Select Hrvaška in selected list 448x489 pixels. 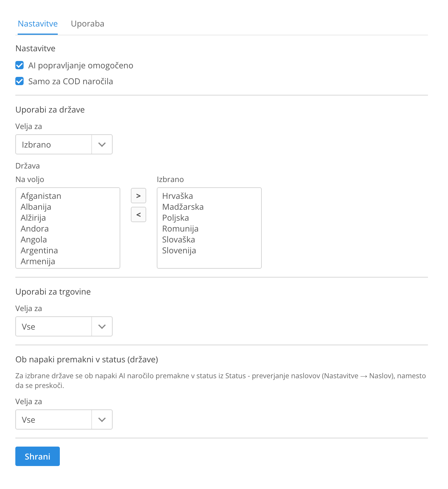[209, 196]
